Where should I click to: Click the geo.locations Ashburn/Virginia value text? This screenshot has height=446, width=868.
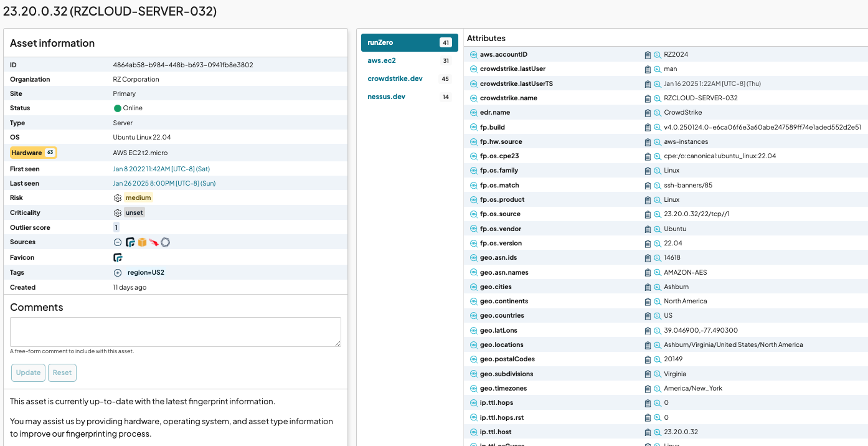pos(734,345)
